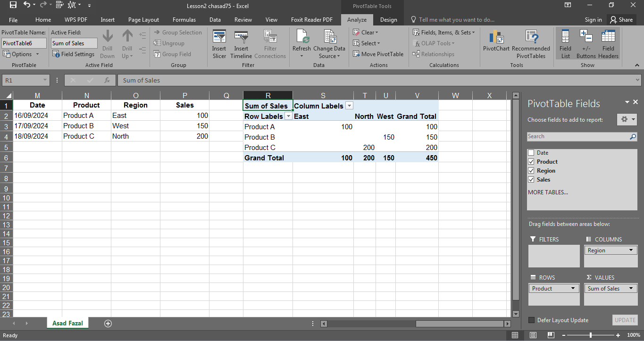Close the PivotTable Fields pane

pyautogui.click(x=636, y=102)
